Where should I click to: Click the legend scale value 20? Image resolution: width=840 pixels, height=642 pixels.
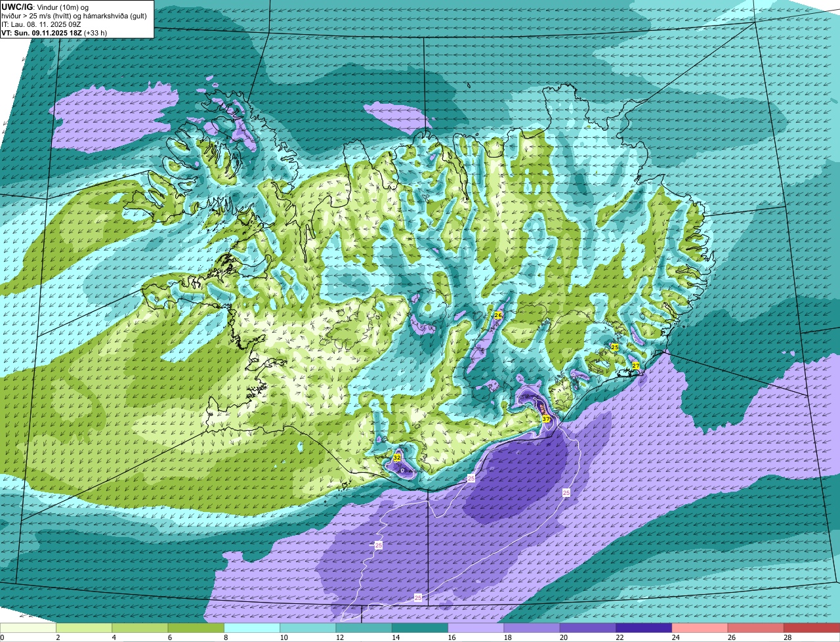(x=563, y=637)
